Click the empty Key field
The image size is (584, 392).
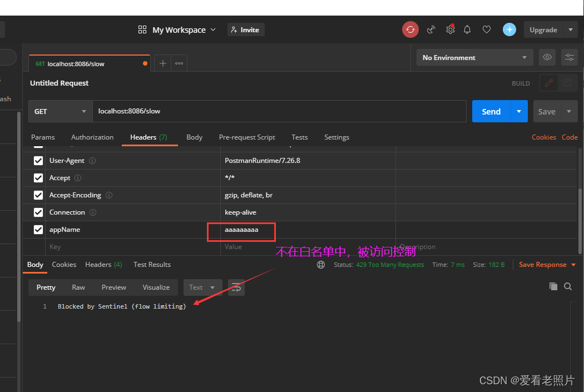tap(132, 247)
